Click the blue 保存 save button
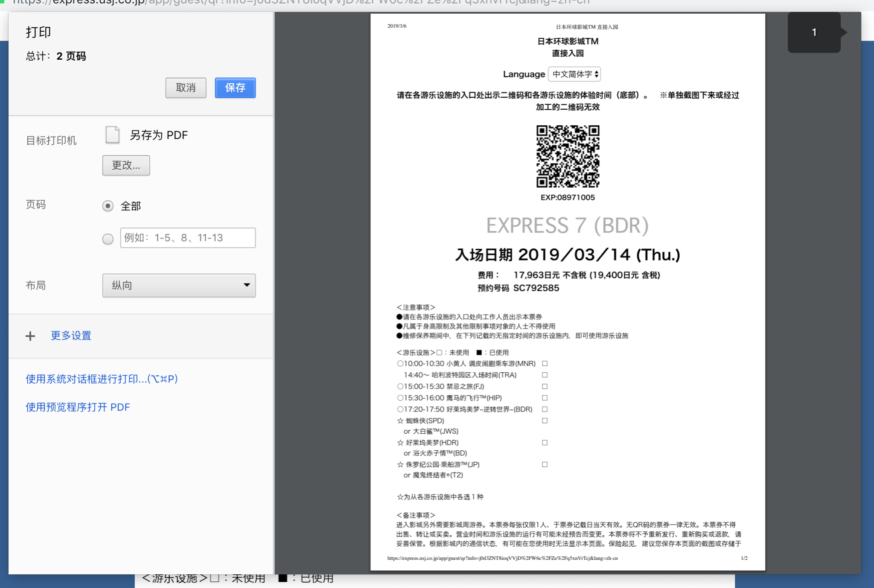 tap(235, 88)
